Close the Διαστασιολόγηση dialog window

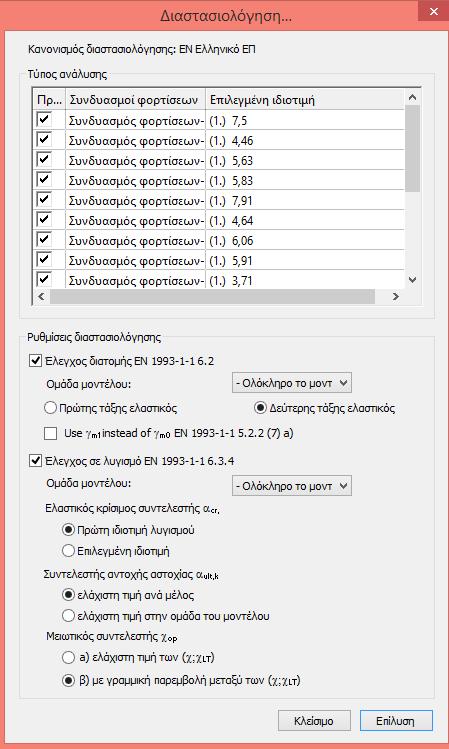pyautogui.click(x=433, y=12)
